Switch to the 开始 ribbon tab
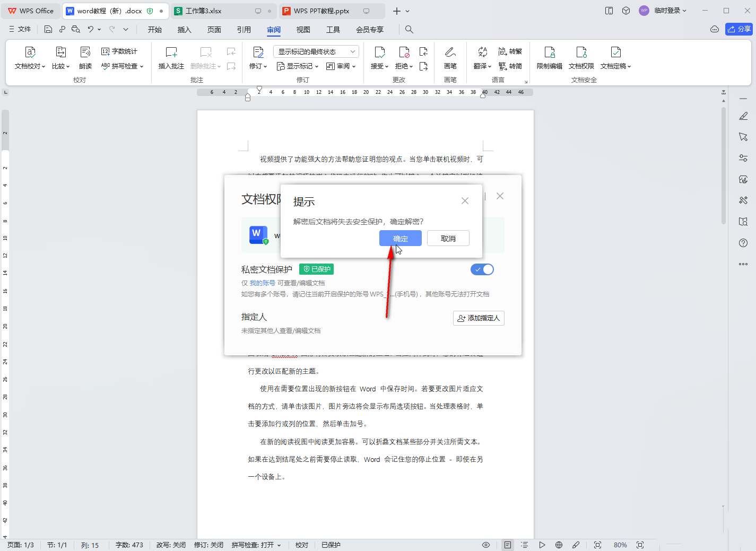The image size is (756, 551). (x=155, y=30)
